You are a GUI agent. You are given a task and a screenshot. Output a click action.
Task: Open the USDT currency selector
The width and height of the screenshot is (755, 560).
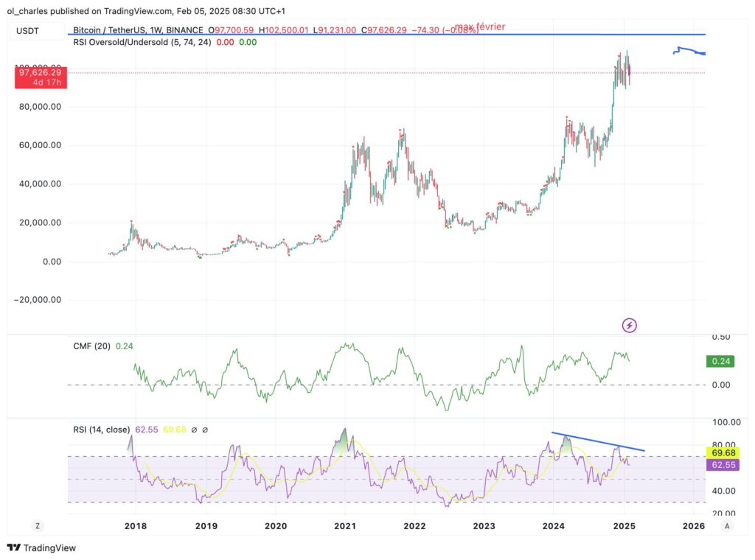tap(26, 30)
